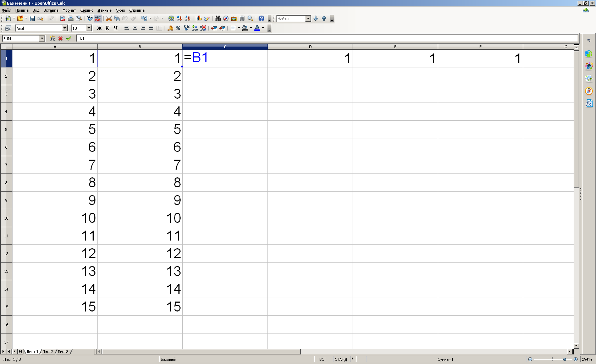The width and height of the screenshot is (596, 364).
Task: Click the Cut scissors icon
Action: click(x=109, y=18)
